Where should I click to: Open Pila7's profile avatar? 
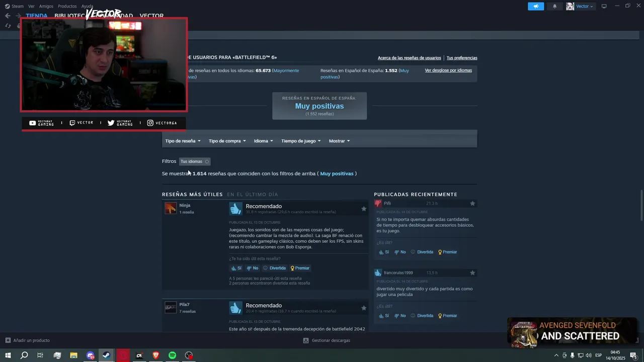171,307
